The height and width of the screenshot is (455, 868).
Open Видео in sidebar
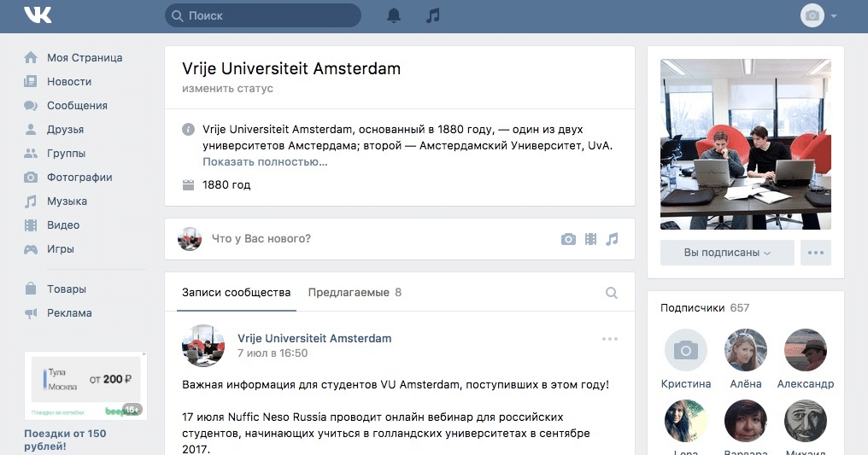coord(63,225)
